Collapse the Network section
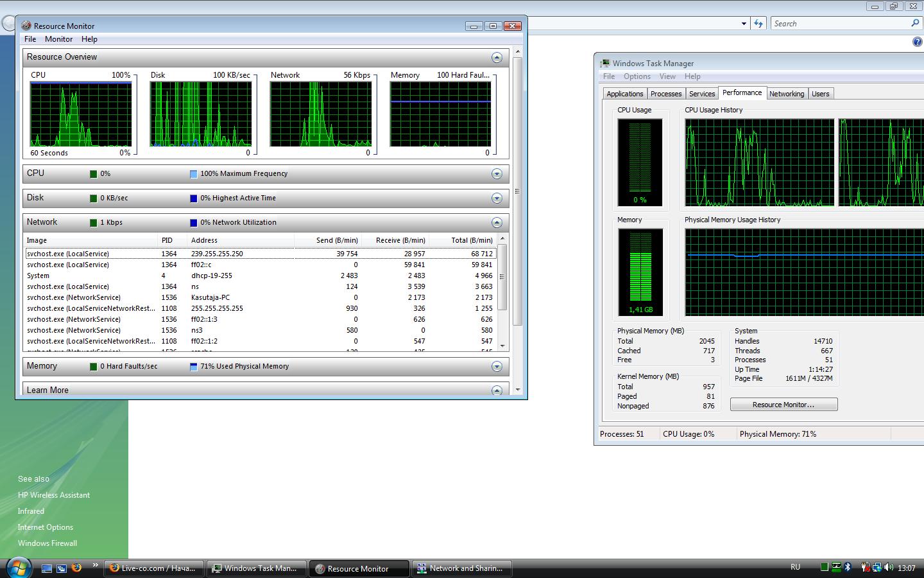The image size is (924, 578). [497, 223]
